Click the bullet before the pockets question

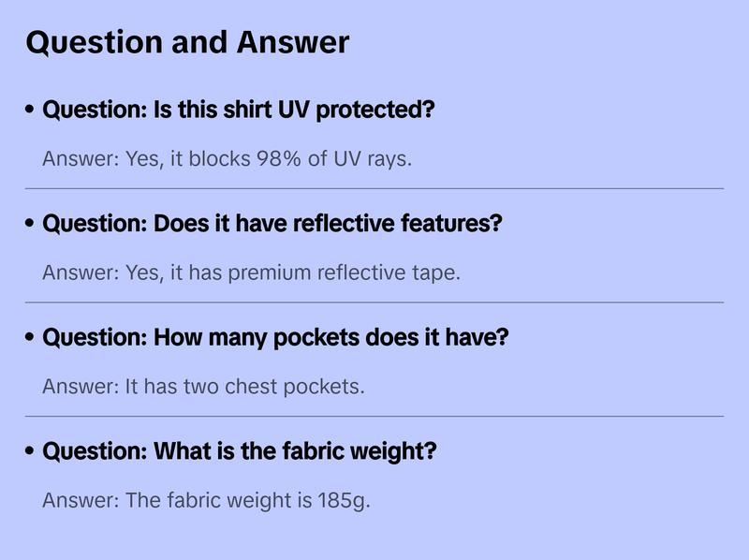click(x=31, y=338)
